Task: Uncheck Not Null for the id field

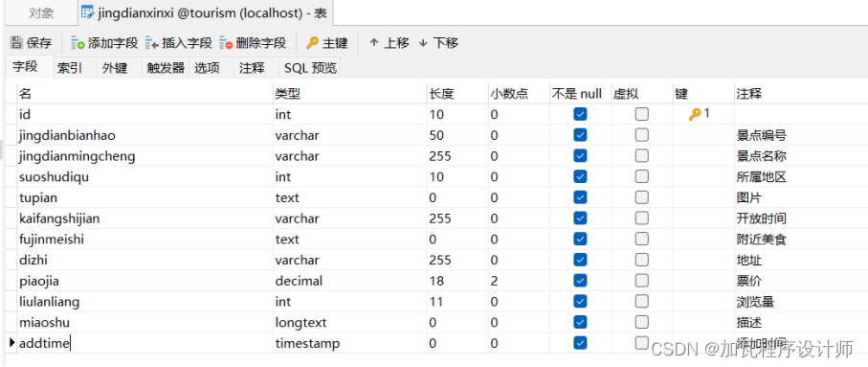Action: (x=580, y=114)
